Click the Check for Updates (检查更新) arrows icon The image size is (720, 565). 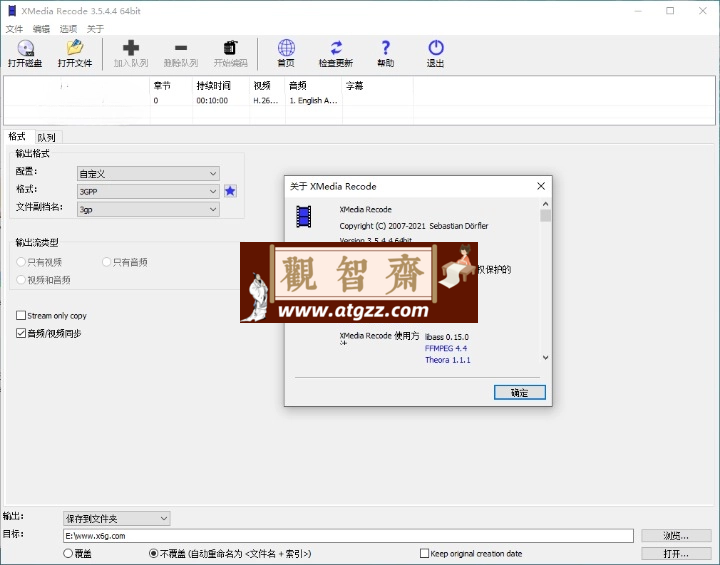336,48
